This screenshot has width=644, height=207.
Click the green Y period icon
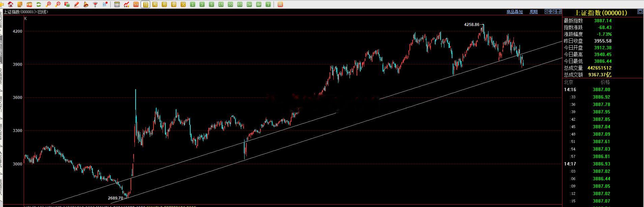click(268, 4)
